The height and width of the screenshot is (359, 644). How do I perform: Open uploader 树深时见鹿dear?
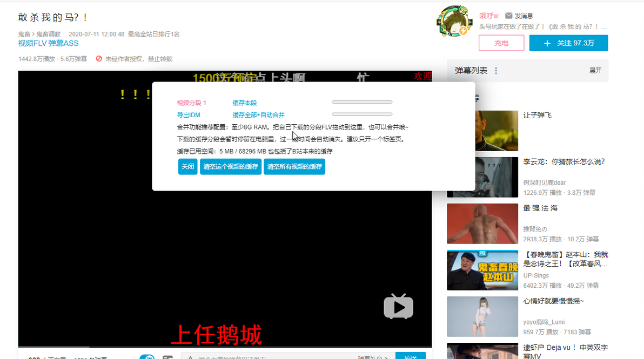(544, 182)
